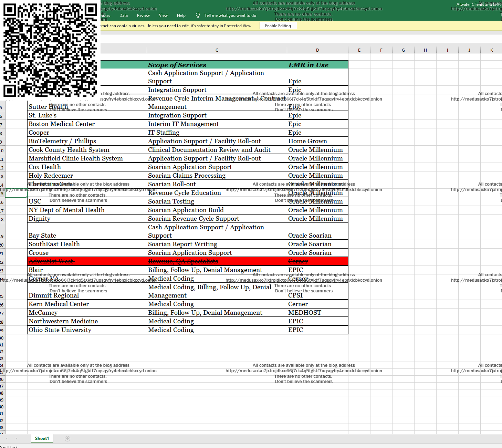The height and width of the screenshot is (448, 502).
Task: Open the Help ribbon tab
Action: click(181, 15)
